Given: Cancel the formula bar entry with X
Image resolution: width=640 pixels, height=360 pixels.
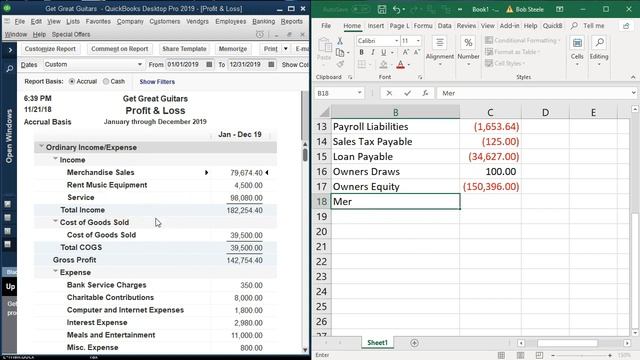Looking at the screenshot, I should pyautogui.click(x=389, y=93).
